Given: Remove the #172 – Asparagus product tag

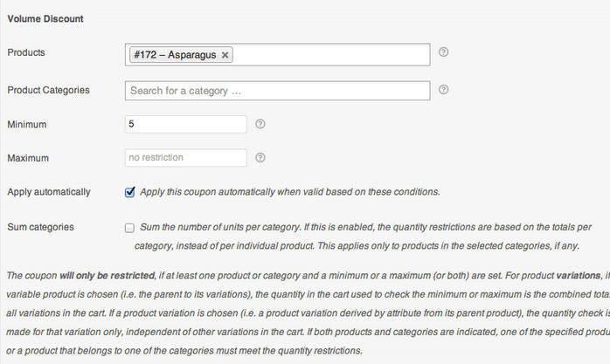Looking at the screenshot, I should 225,55.
